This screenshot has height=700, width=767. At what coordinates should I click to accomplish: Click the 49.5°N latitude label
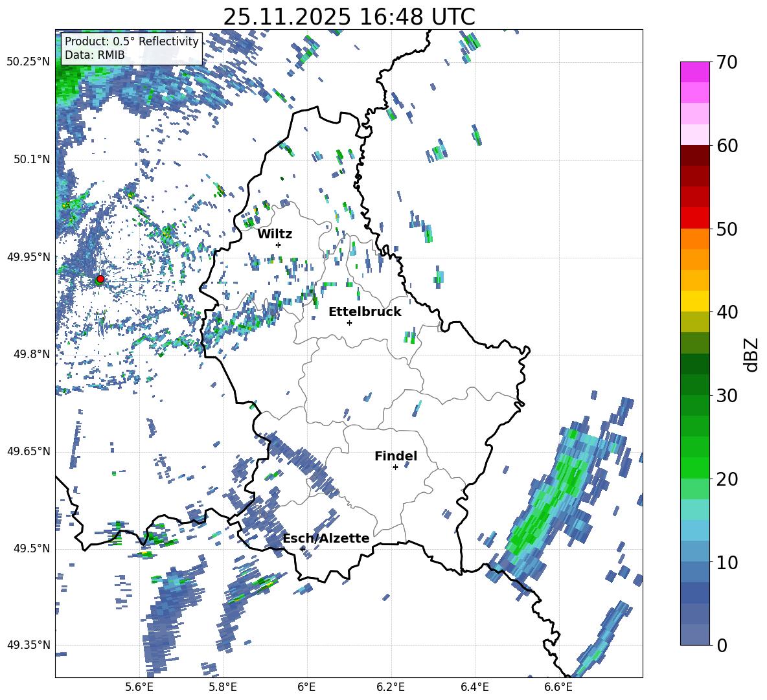(32, 548)
